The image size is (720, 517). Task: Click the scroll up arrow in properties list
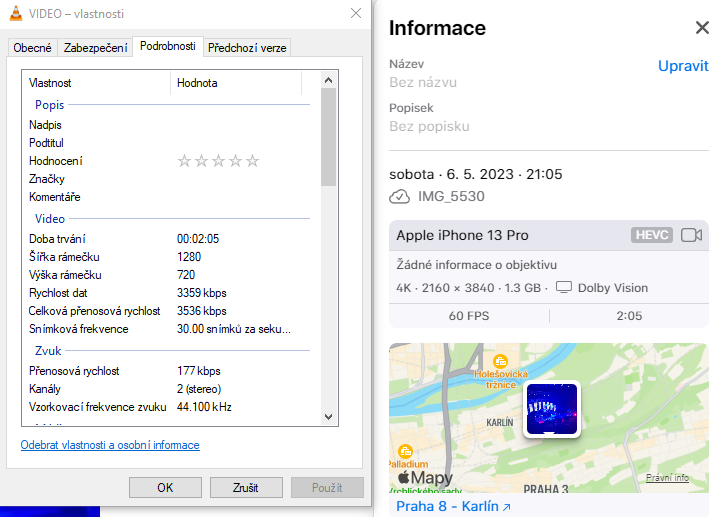click(x=328, y=80)
